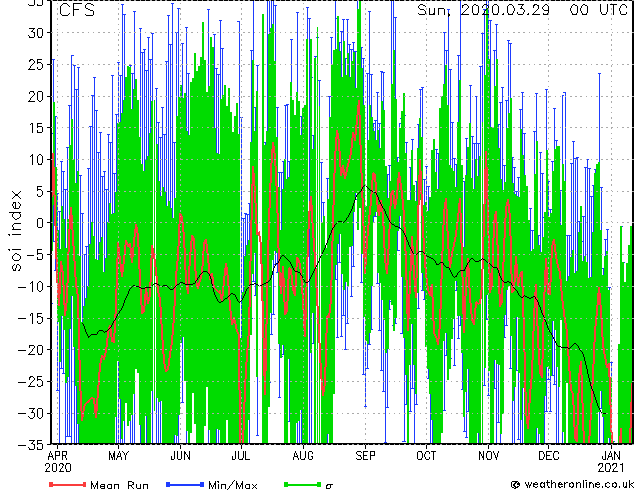Click the 00 UTC time label
The width and height of the screenshot is (634, 490).
[x=598, y=10]
